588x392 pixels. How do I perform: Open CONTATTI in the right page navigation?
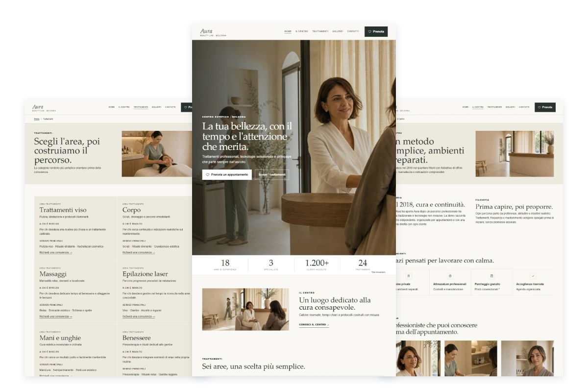[x=524, y=107]
